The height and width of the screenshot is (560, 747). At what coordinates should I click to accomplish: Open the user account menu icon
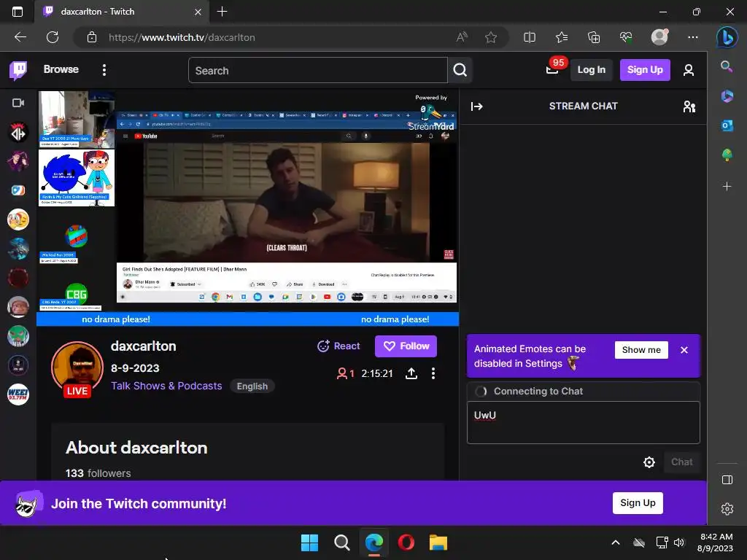(689, 71)
